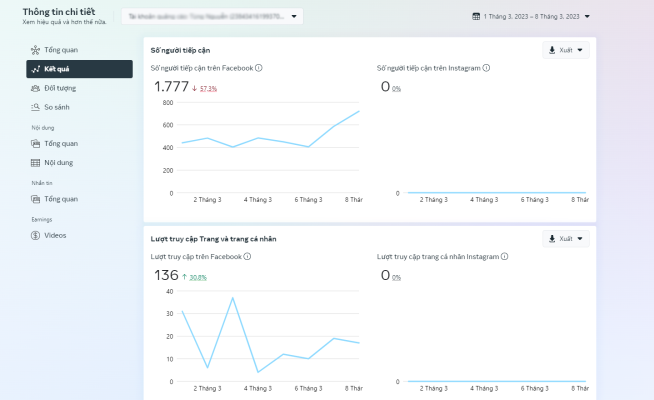Click info icon next to Số người tiếp cận trên Facebook
The image size is (654, 400).
(259, 68)
